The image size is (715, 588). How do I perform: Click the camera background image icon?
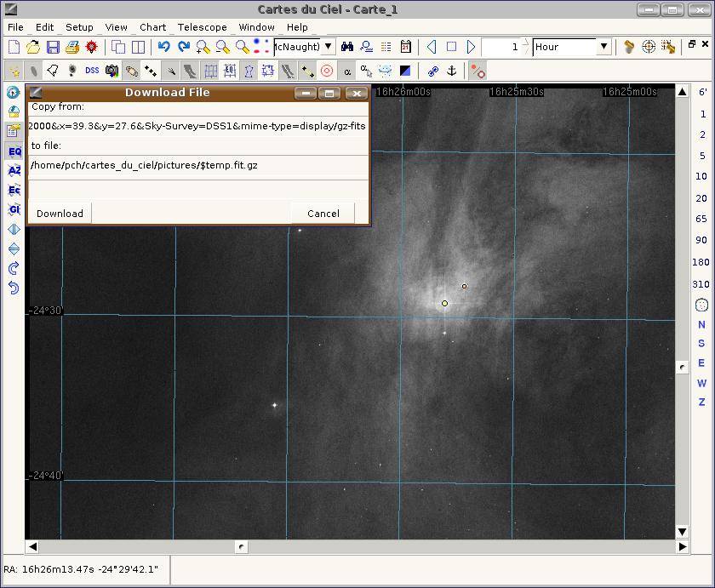tap(112, 70)
